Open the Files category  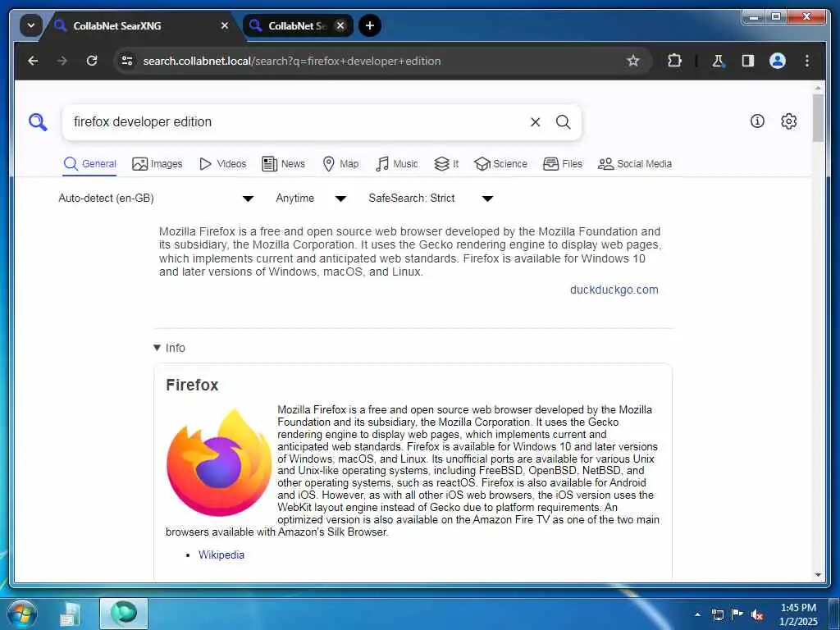click(x=563, y=164)
